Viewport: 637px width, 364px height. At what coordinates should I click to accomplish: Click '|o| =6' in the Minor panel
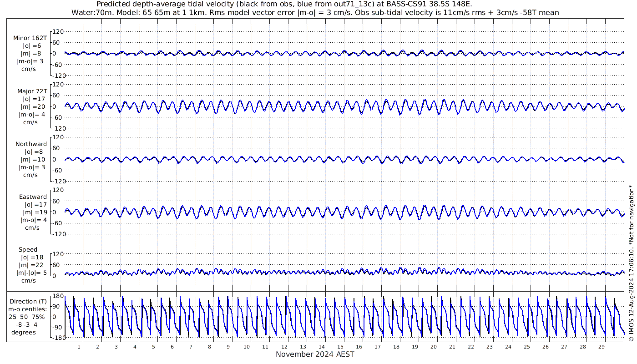[32, 46]
